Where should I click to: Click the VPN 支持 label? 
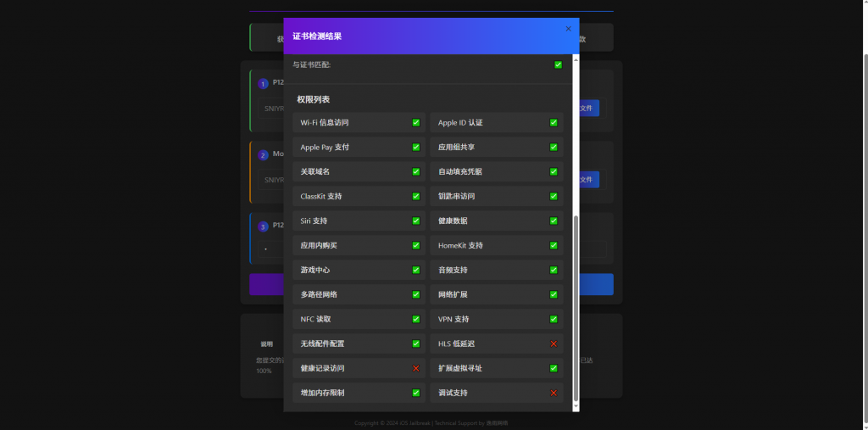(453, 319)
